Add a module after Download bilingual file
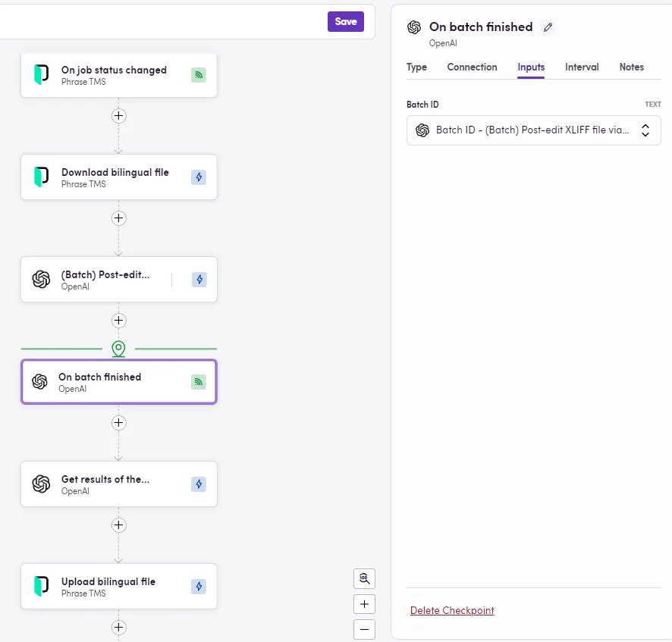672x642 pixels. [x=118, y=218]
